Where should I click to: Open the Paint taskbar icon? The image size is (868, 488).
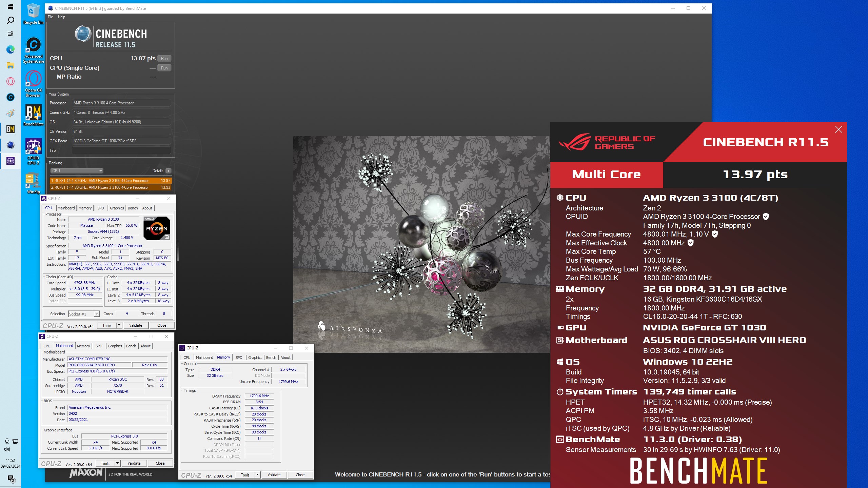pos(11,113)
